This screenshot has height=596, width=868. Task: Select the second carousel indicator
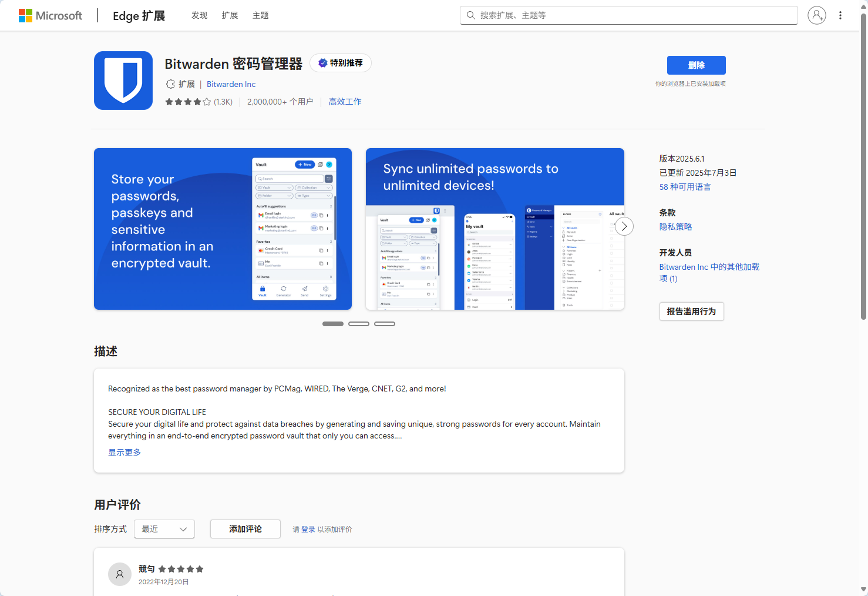pos(359,324)
